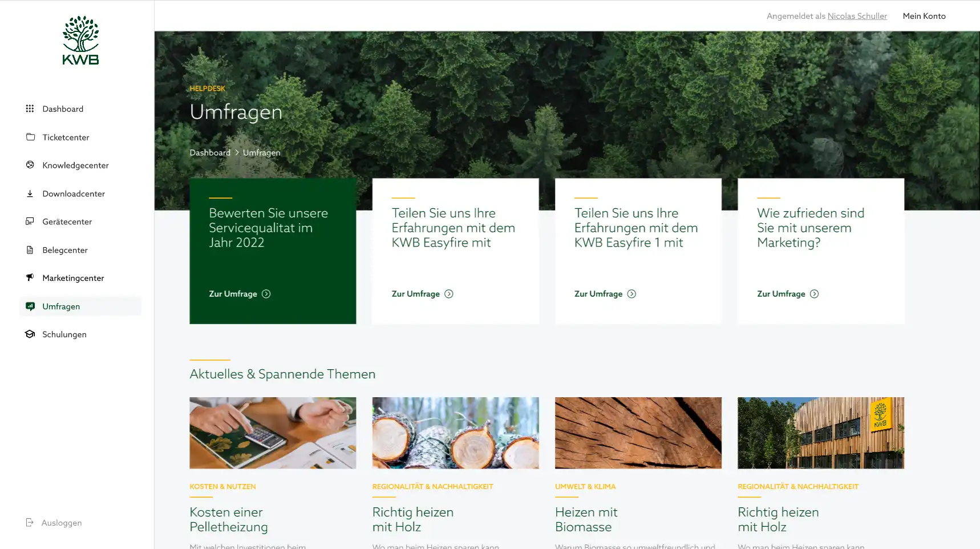This screenshot has height=549, width=980.
Task: Open Mein Konto in top bar
Action: click(x=924, y=16)
